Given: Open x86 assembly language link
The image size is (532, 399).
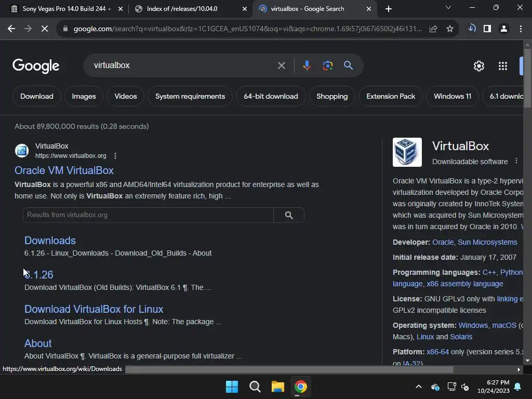Looking at the screenshot, I should click(x=465, y=284).
